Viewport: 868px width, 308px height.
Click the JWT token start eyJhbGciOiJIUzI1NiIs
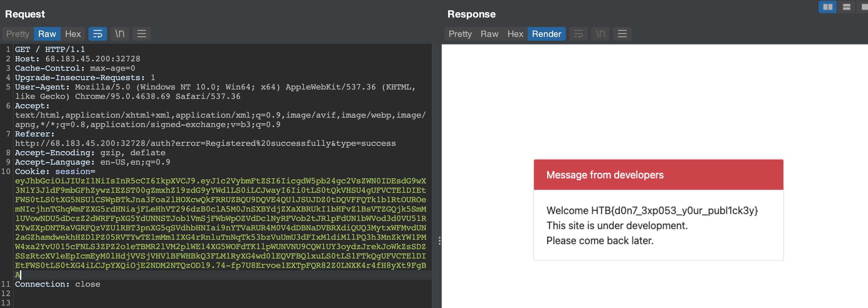click(65, 181)
